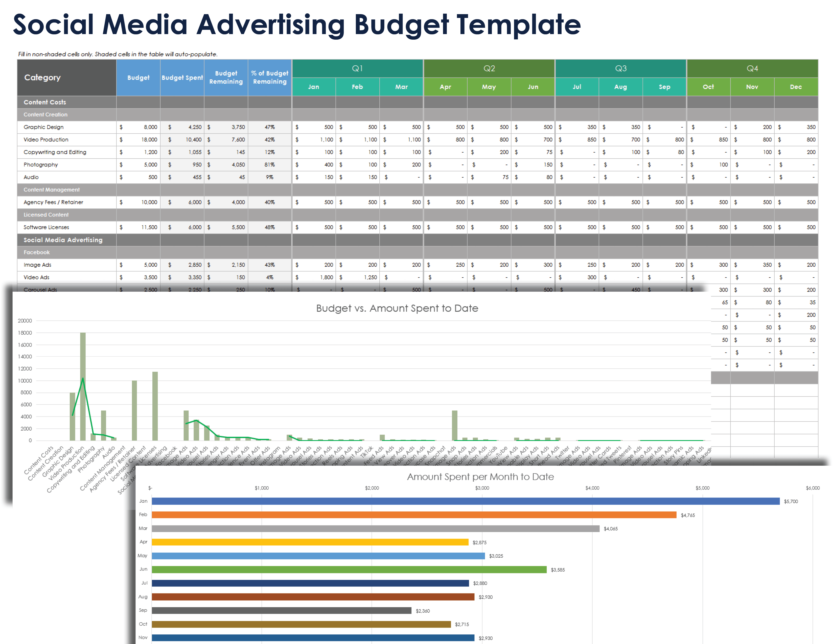Click the Photography row label
The height and width of the screenshot is (644, 834).
(x=40, y=165)
